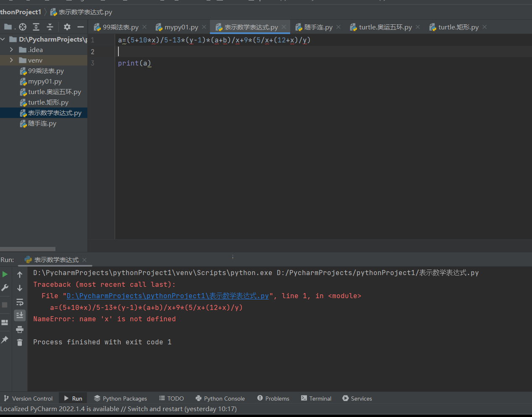Image resolution: width=532 pixels, height=417 pixels.
Task: Close the mypy01.py editor tab
Action: [x=204, y=27]
